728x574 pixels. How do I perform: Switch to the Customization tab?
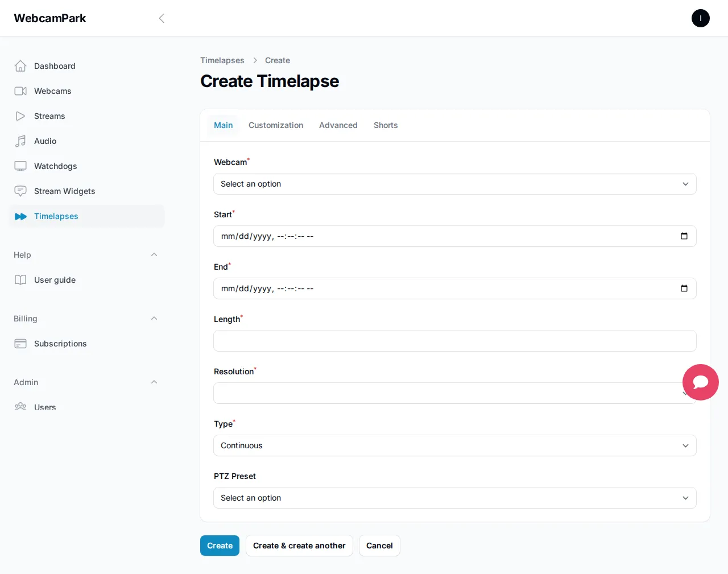276,125
